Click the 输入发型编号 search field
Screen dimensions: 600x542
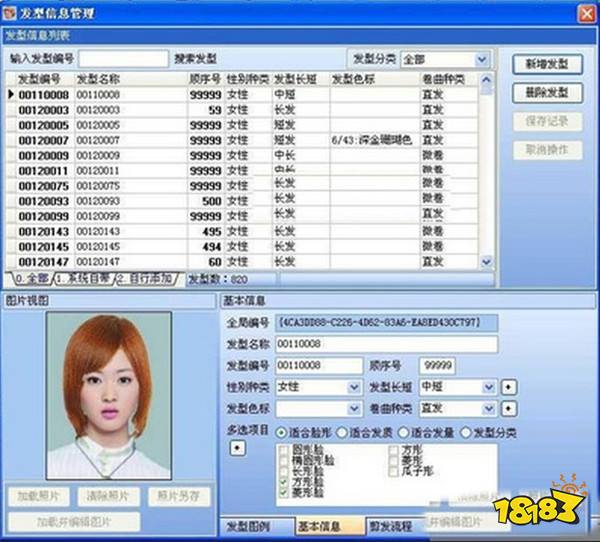pyautogui.click(x=123, y=59)
